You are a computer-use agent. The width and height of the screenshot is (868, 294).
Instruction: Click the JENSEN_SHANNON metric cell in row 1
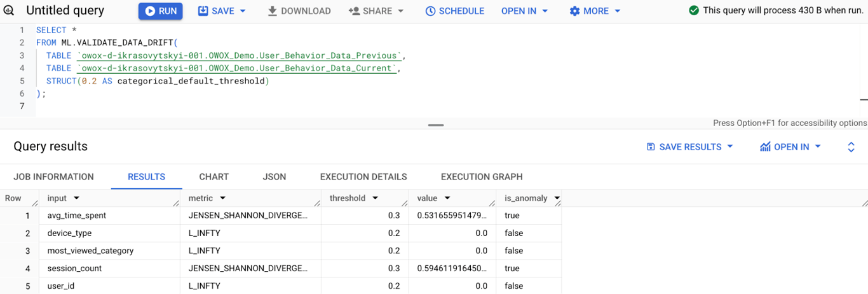(x=251, y=216)
